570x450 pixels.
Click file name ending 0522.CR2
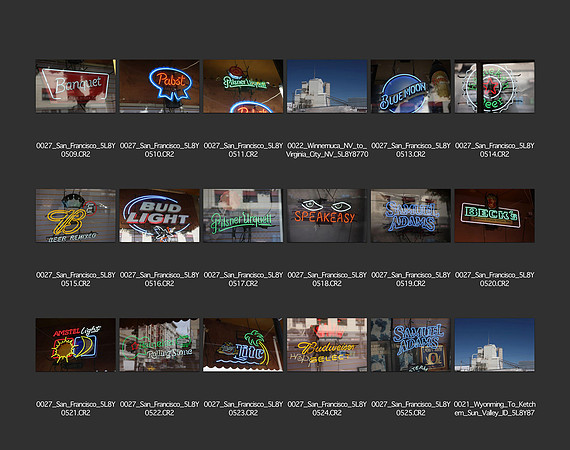pyautogui.click(x=159, y=409)
